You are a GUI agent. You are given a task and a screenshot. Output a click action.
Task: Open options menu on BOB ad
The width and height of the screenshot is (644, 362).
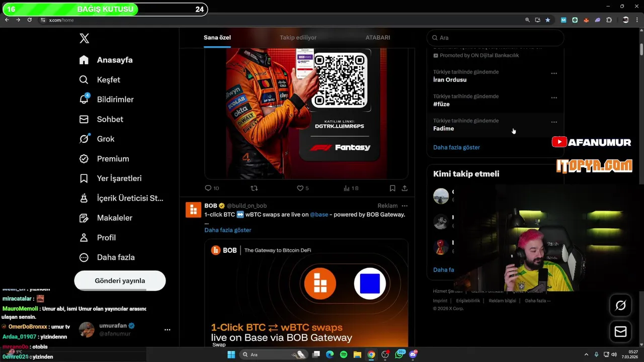[405, 206]
